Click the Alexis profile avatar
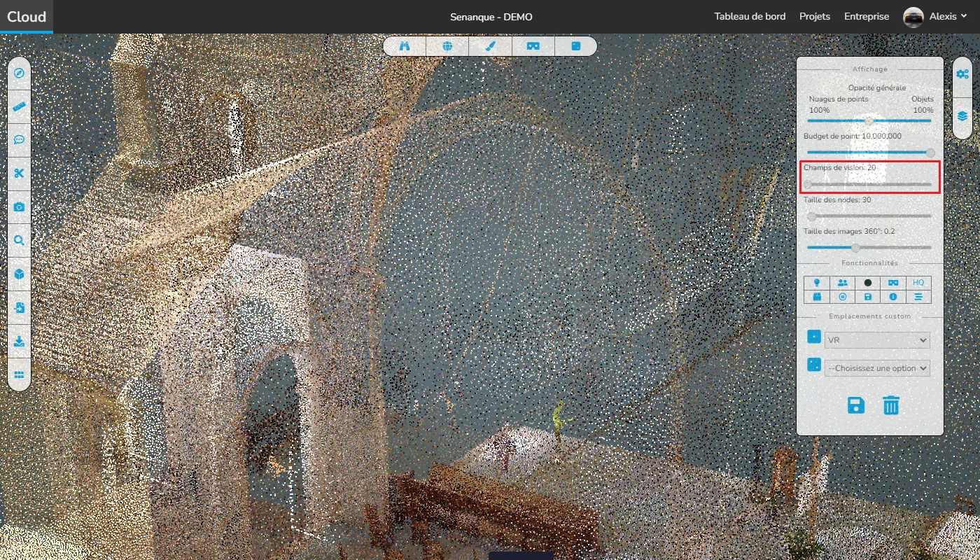The height and width of the screenshot is (560, 980). (x=913, y=17)
